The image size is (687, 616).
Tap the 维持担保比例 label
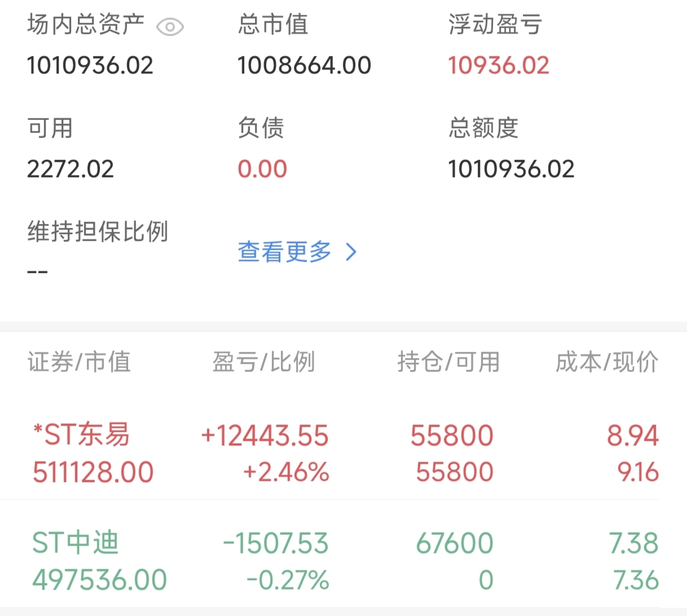pos(98,232)
